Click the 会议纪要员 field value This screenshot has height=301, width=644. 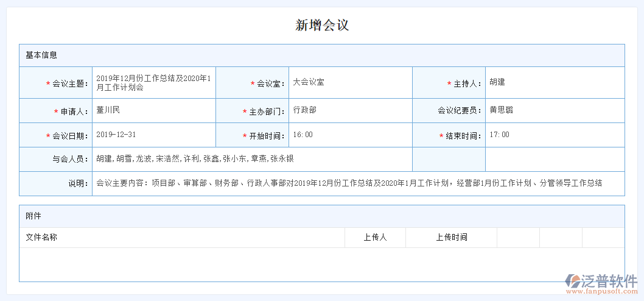[x=554, y=110]
